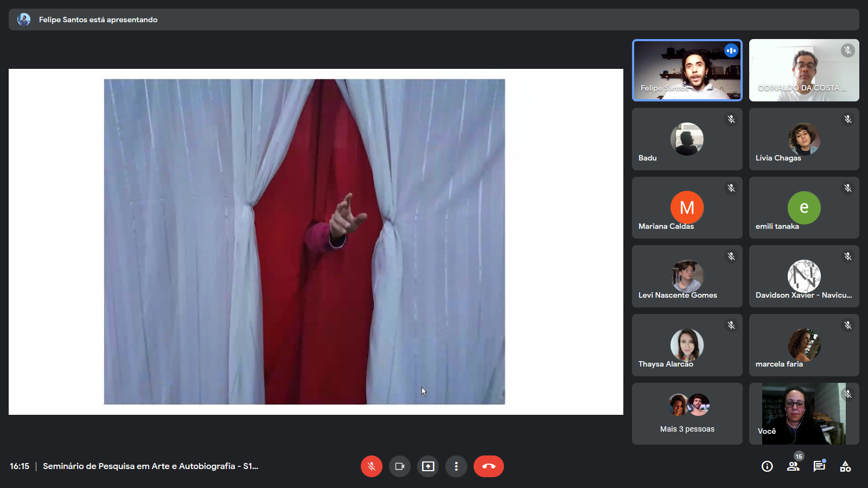The width and height of the screenshot is (868, 488).
Task: Click the present screen button
Action: 428,466
